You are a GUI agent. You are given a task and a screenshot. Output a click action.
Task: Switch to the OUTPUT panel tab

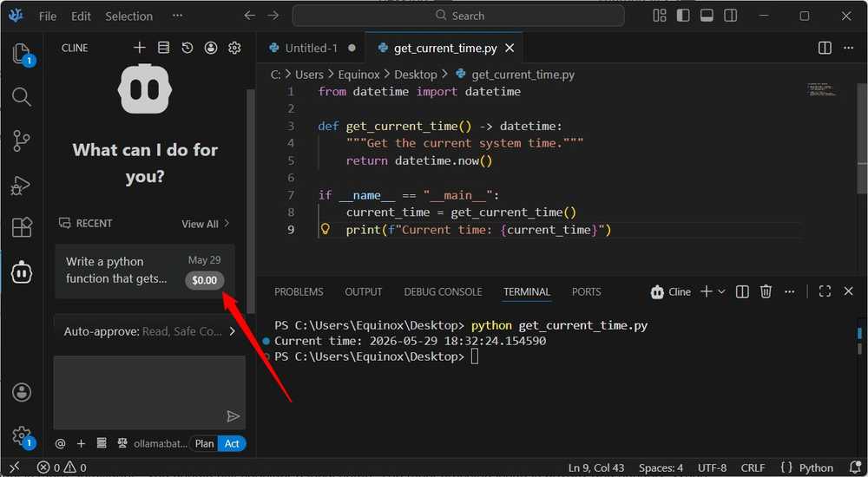click(x=363, y=291)
